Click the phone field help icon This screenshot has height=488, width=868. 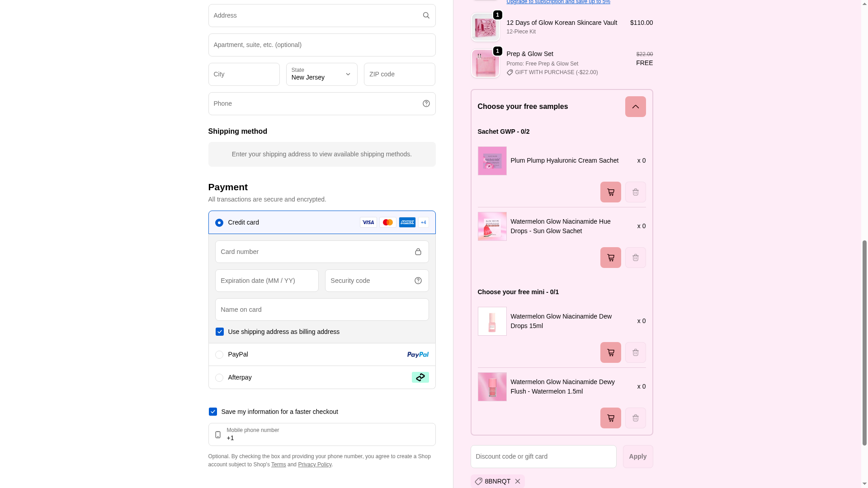coord(426,103)
